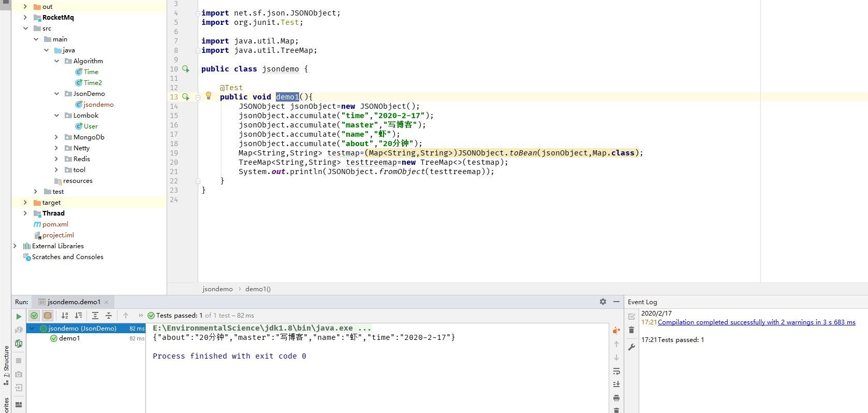The image size is (868, 413).
Task: Click the orange console analyzer icon
Action: pyautogui.click(x=616, y=330)
